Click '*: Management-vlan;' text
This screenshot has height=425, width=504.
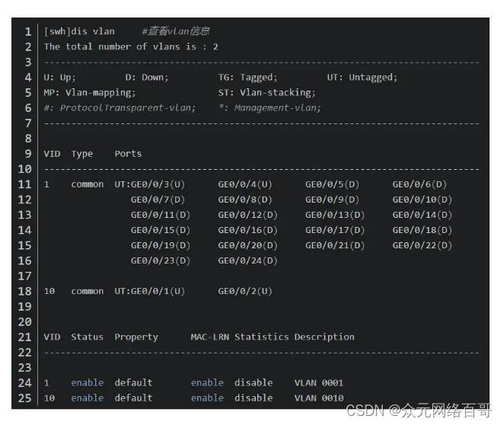[x=270, y=108]
